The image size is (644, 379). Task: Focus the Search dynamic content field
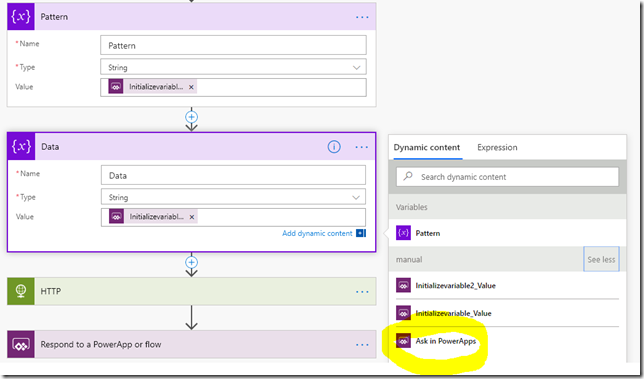click(x=507, y=177)
